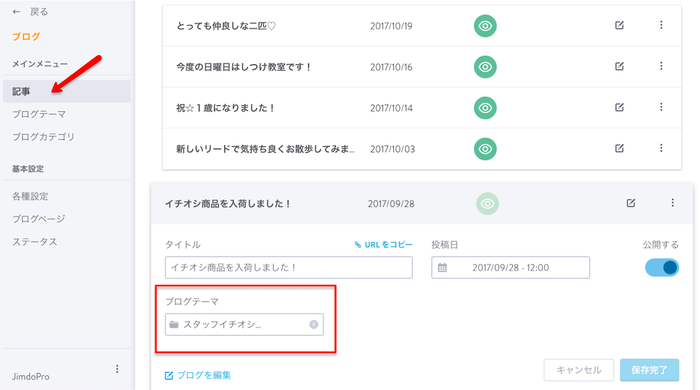
Task: Toggle visibility of 新しいリードで post
Action: click(485, 149)
